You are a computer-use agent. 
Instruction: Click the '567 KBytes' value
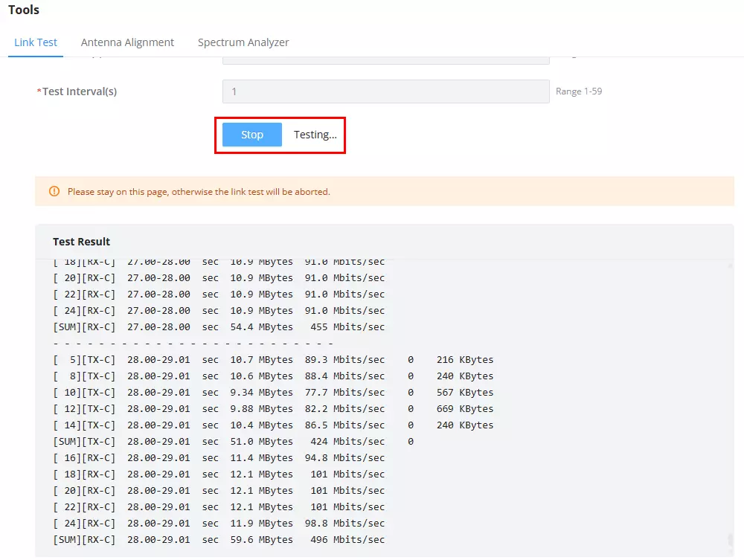(465, 392)
